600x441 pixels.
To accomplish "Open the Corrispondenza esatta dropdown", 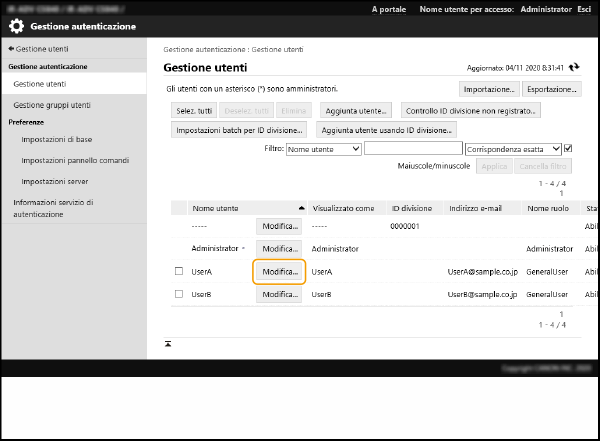I will point(513,149).
